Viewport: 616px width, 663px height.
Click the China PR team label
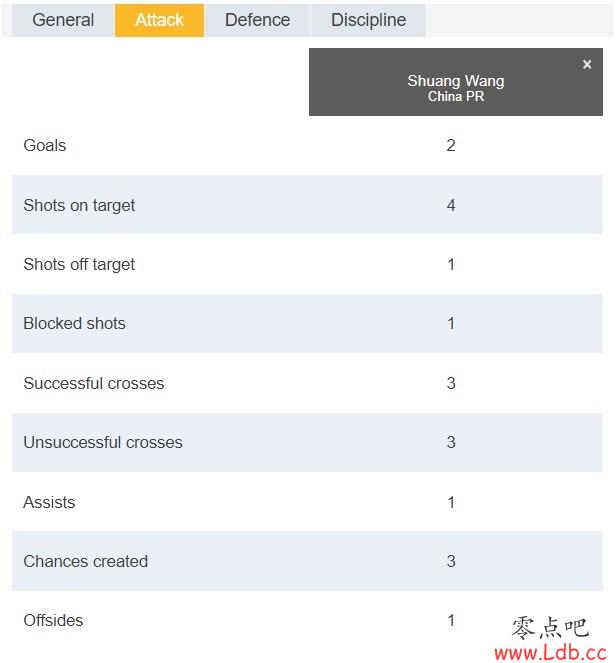point(456,96)
